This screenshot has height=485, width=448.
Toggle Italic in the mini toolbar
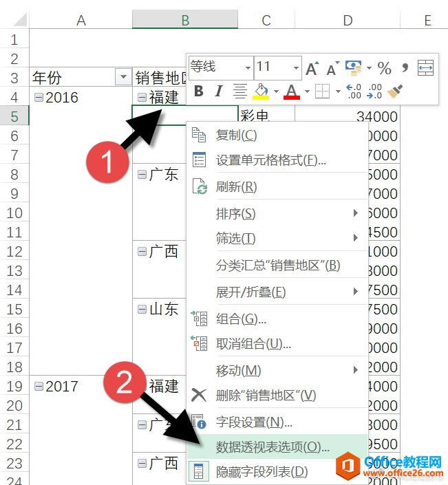click(x=219, y=91)
